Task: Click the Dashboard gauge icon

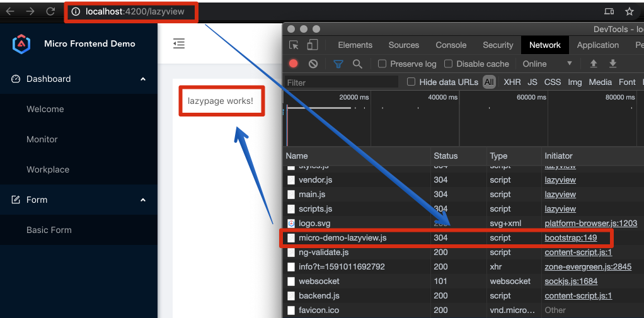Action: [16, 79]
